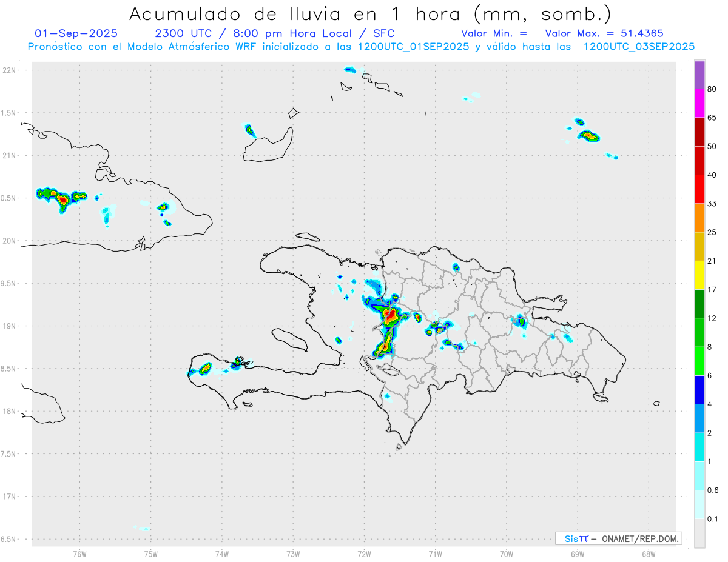
Task: Pick the orange legend color between 25 and 33
Action: click(x=699, y=218)
